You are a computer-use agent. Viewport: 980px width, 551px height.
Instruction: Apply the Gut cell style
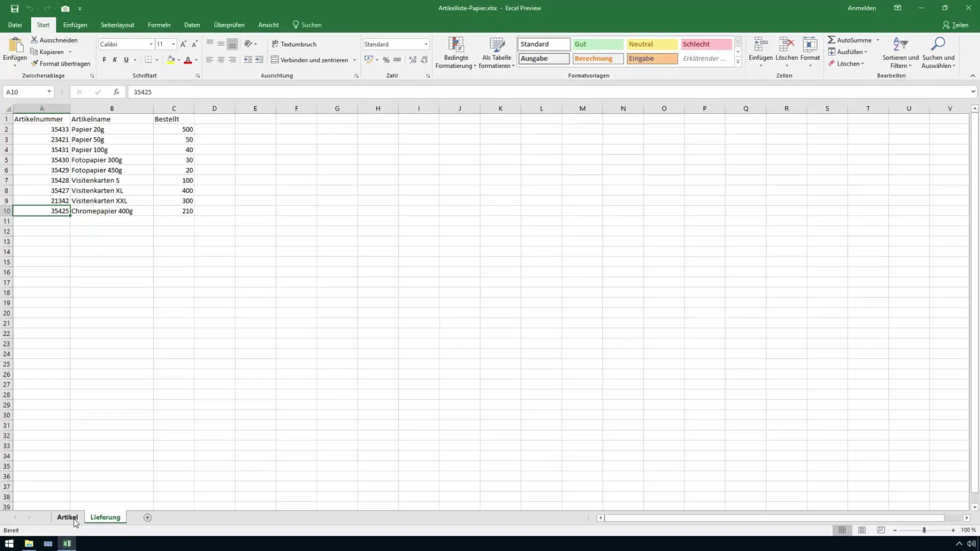pos(598,44)
